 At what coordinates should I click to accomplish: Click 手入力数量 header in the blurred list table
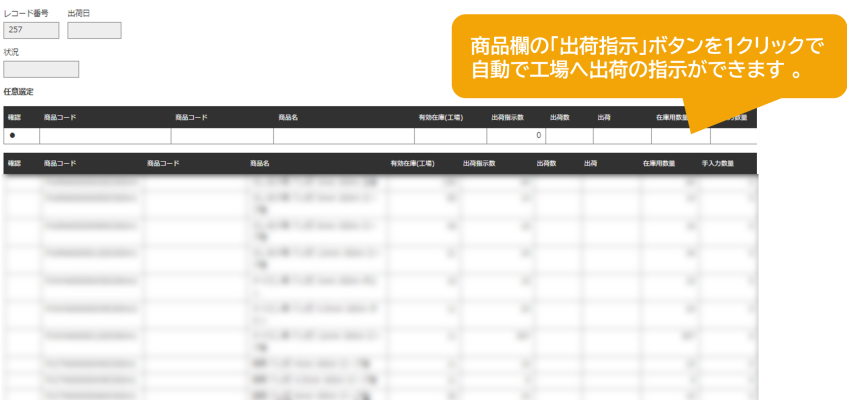tap(718, 163)
